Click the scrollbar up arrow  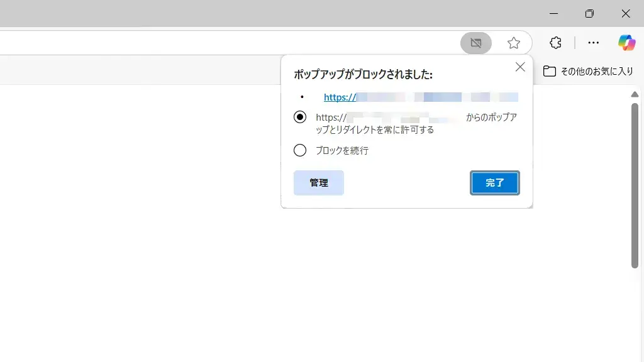[x=635, y=94]
